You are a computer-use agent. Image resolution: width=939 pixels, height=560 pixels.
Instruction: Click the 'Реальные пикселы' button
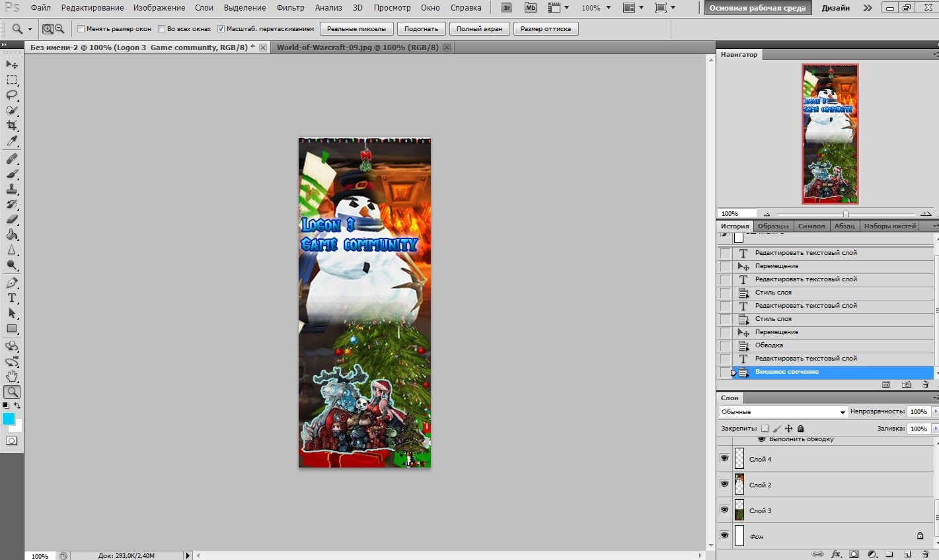point(357,29)
